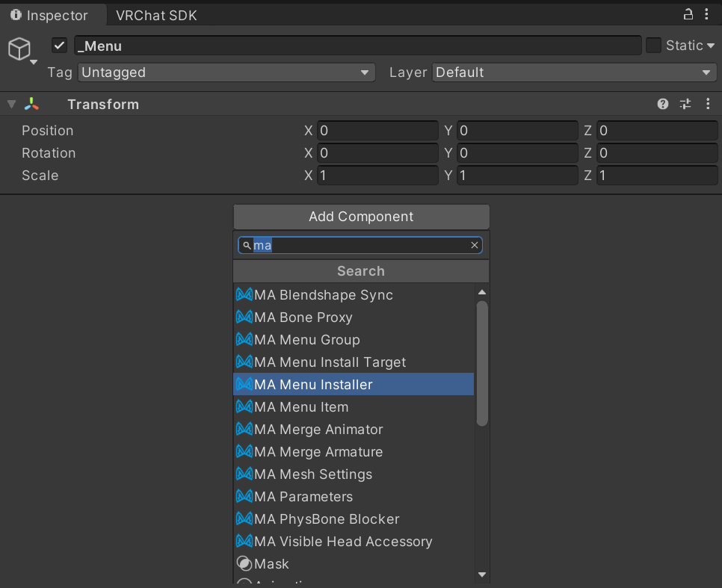Select MA Mesh Settings component
This screenshot has height=588, width=722.
tap(354, 474)
